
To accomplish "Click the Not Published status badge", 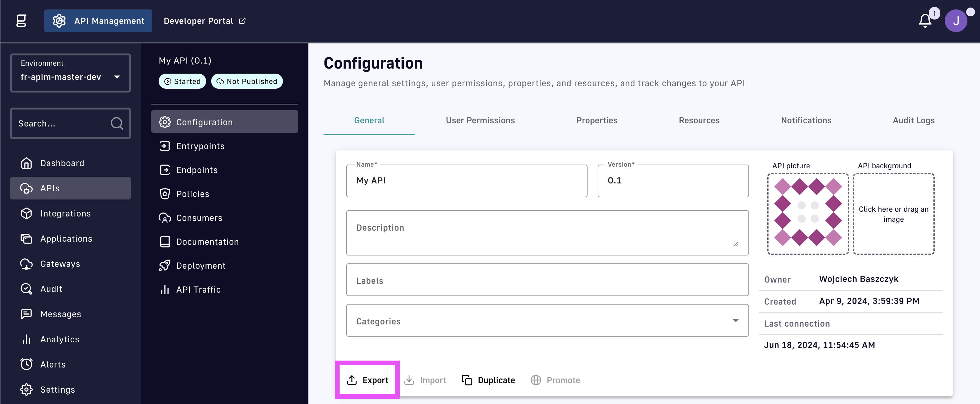I will (x=246, y=81).
